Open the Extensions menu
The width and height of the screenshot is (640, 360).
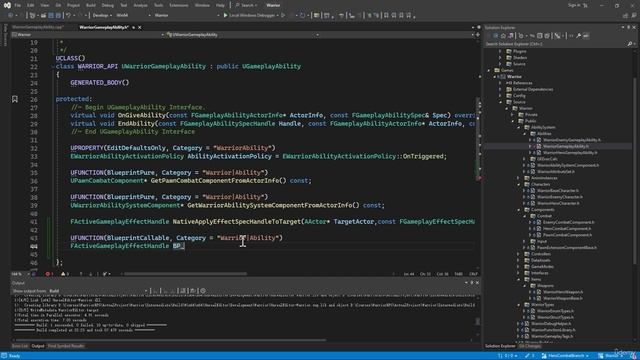point(179,5)
